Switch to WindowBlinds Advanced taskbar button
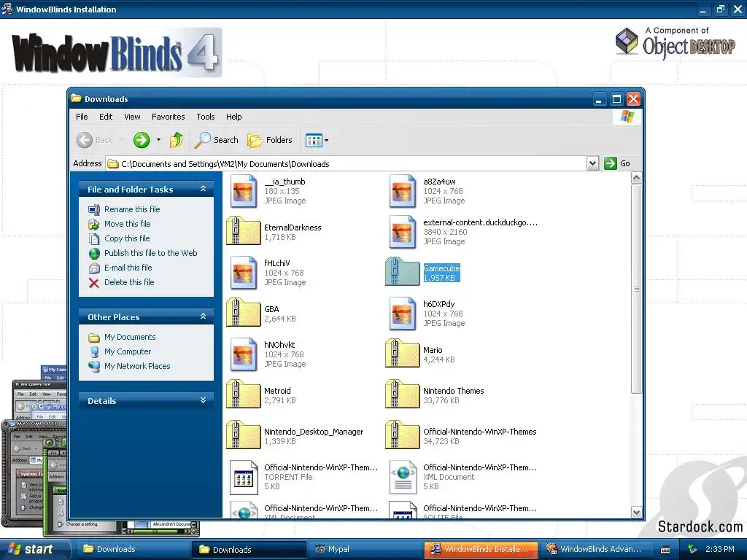The height and width of the screenshot is (560, 747). pyautogui.click(x=597, y=549)
